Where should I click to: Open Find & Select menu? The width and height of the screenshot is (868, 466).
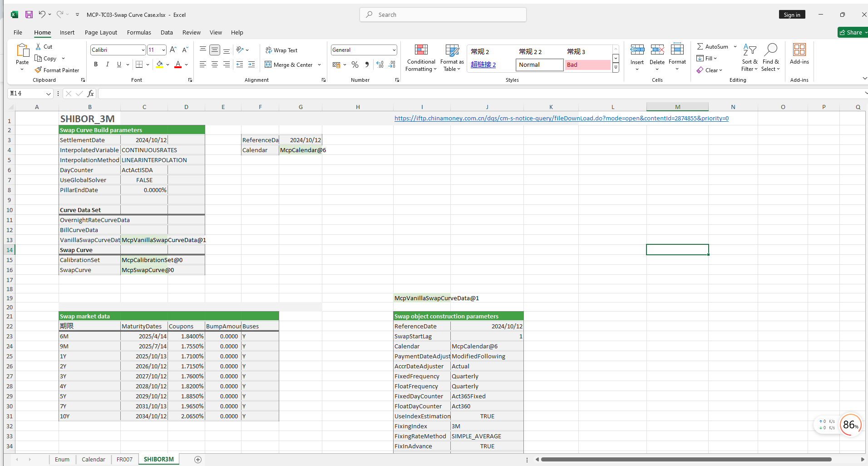point(771,58)
